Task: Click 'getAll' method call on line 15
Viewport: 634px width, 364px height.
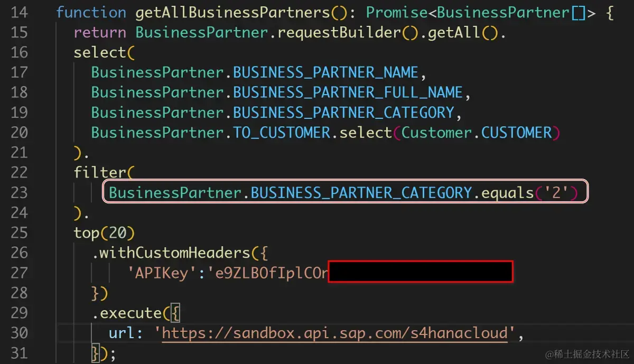Action: click(453, 33)
